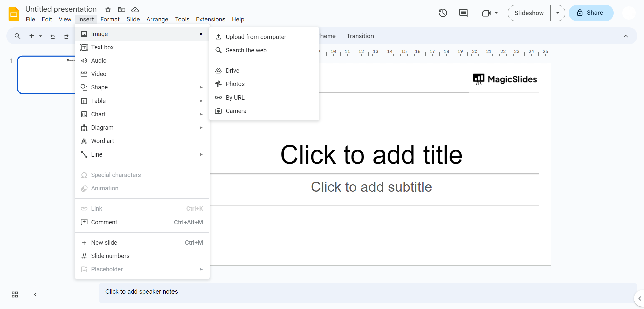Open Slideshow options dropdown arrow
The height and width of the screenshot is (309, 644).
tap(558, 13)
